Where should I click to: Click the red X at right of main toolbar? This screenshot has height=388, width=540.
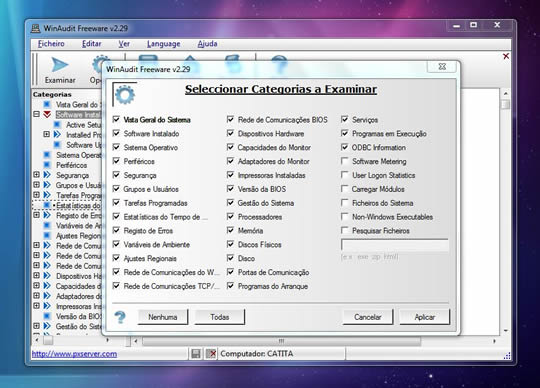point(506,56)
